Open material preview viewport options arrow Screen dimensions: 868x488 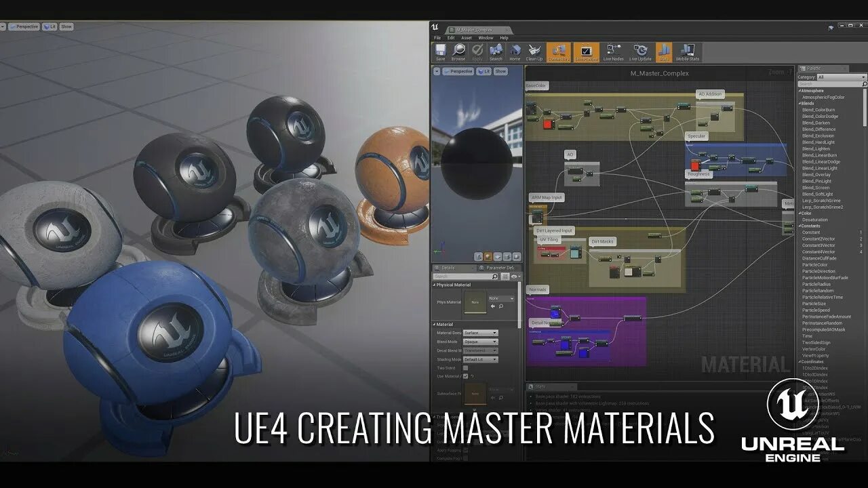437,71
